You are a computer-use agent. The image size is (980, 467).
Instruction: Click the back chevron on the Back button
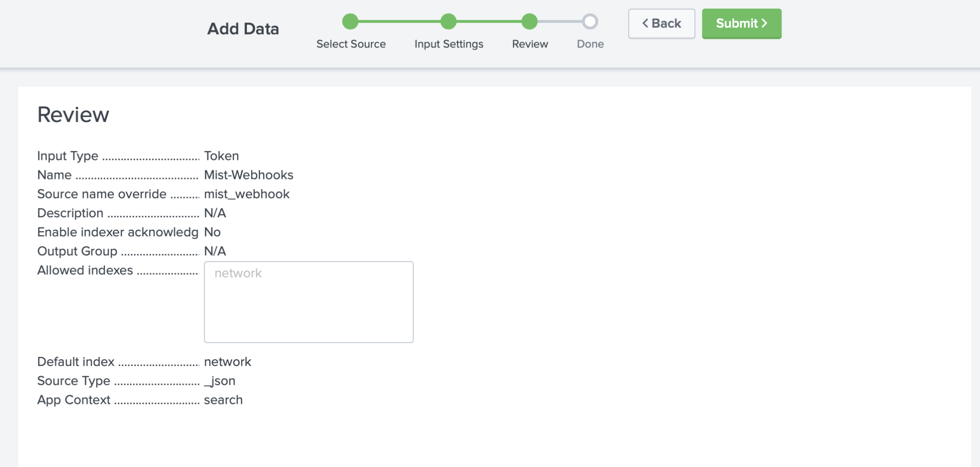[x=646, y=23]
